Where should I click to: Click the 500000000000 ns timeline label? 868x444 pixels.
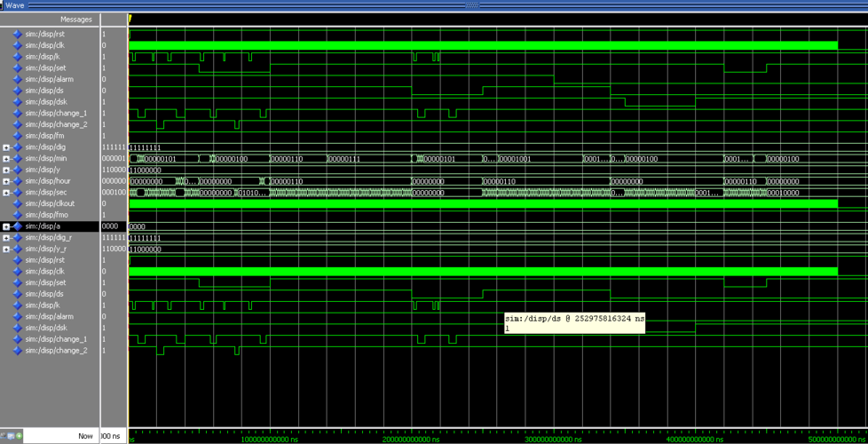(836, 439)
